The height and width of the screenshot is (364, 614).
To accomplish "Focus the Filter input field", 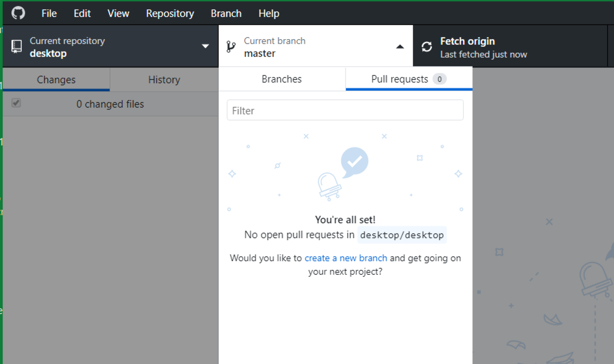I will (345, 110).
